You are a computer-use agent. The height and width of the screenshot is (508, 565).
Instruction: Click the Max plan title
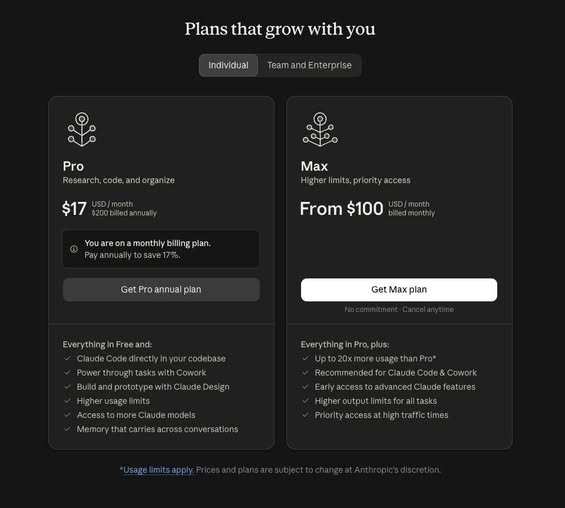[x=314, y=166]
